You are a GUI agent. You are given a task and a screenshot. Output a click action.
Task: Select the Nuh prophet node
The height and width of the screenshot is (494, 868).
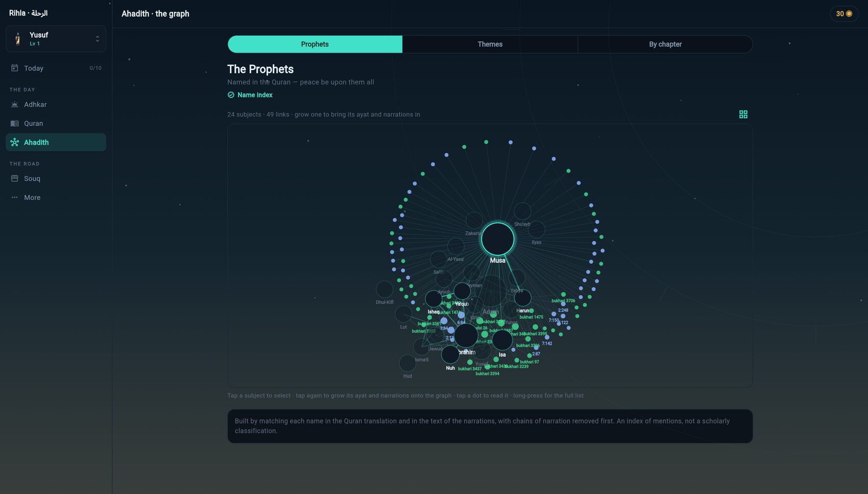click(x=450, y=355)
